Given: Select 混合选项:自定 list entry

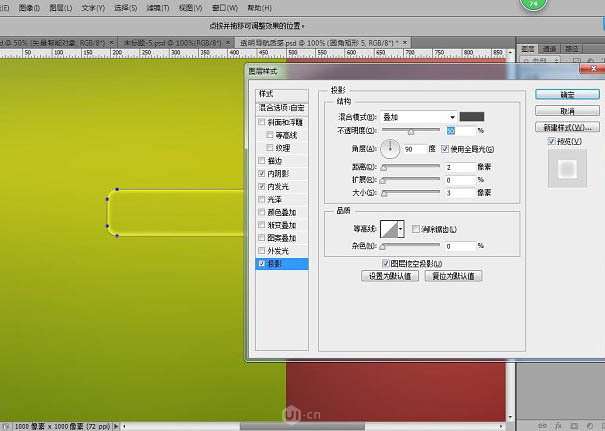Looking at the screenshot, I should [282, 108].
